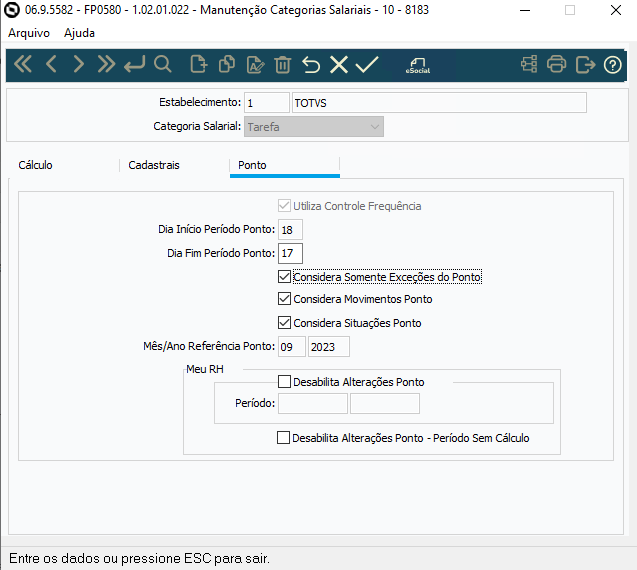The width and height of the screenshot is (637, 570).
Task: Minimize the Manutenção Categorias Salariais window
Action: click(525, 10)
